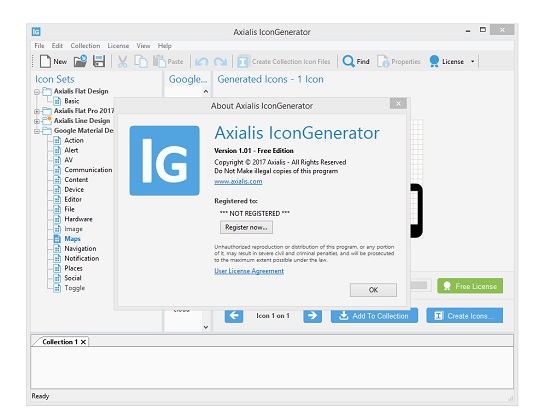The height and width of the screenshot is (418, 550).
Task: Open the Collection menu
Action: (x=85, y=46)
